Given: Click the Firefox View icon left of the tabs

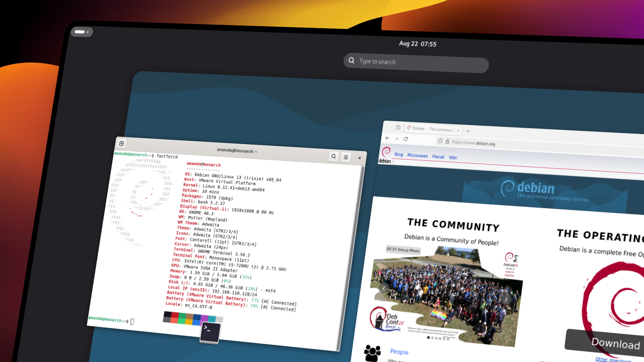Looking at the screenshot, I should tap(398, 128).
